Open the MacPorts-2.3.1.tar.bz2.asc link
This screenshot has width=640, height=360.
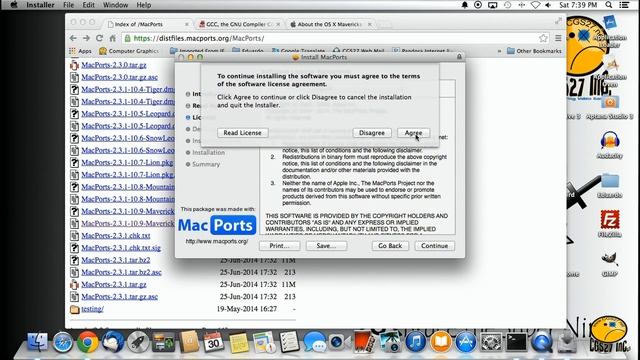pos(122,272)
